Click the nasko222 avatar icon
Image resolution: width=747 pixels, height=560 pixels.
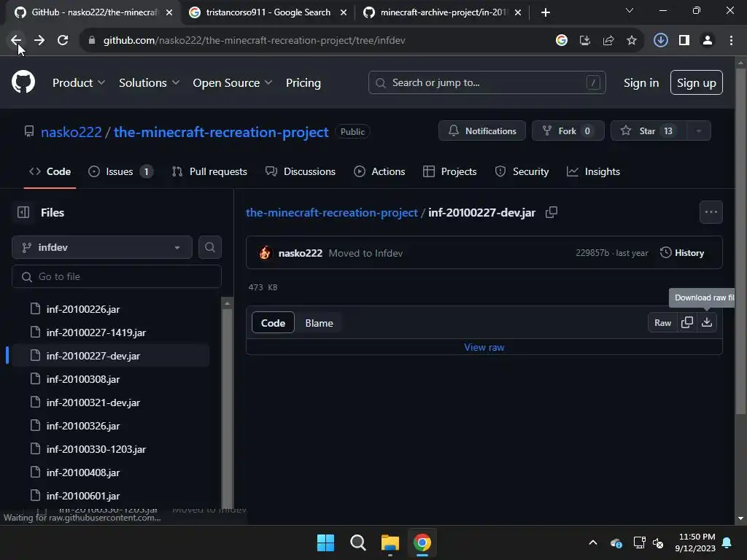(x=265, y=253)
